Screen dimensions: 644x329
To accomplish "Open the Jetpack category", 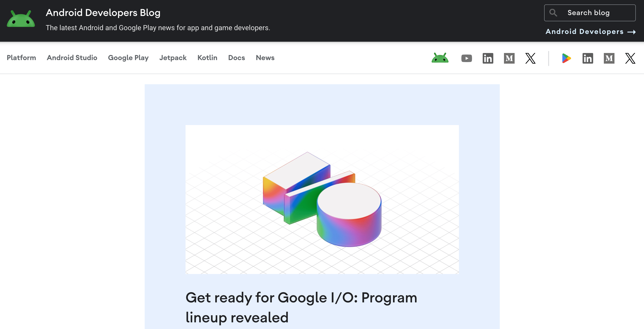I will (x=173, y=58).
